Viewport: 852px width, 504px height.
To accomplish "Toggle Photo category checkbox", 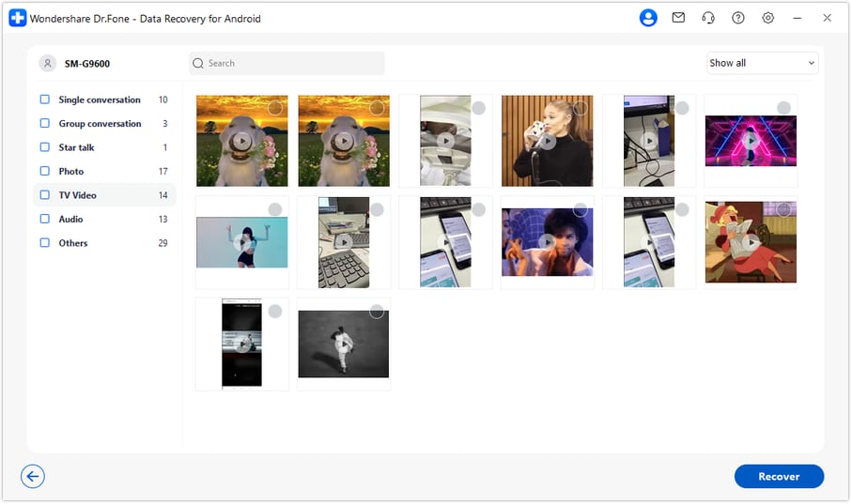I will pos(44,171).
